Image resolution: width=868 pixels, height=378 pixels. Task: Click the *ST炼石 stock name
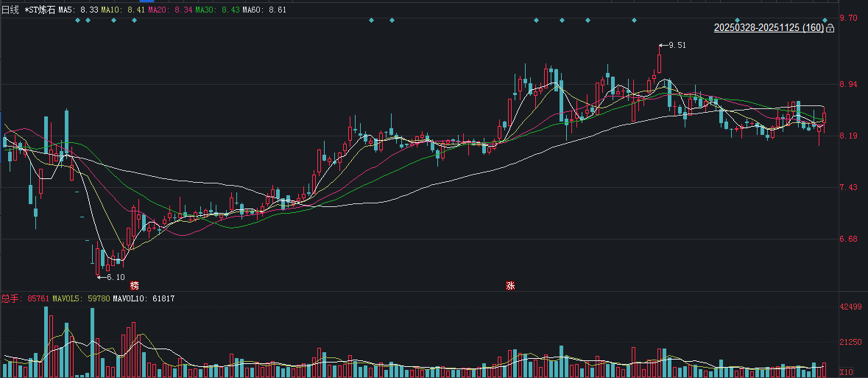point(40,10)
